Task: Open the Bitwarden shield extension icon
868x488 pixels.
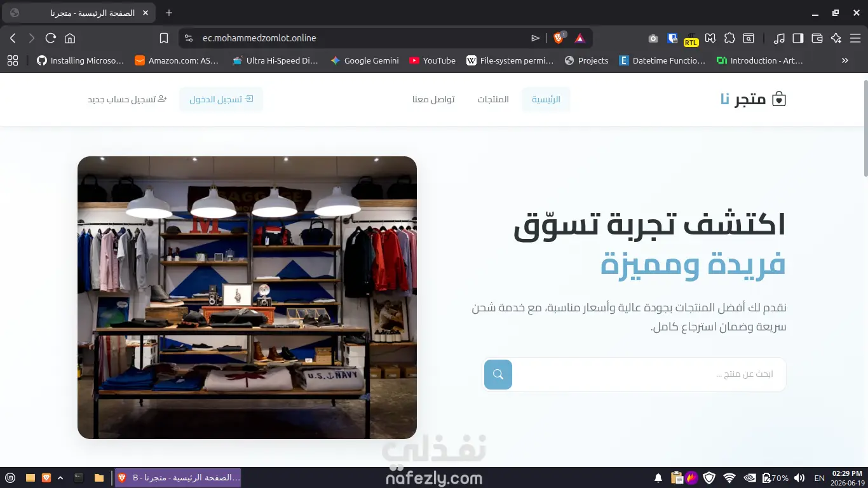Action: click(x=672, y=38)
